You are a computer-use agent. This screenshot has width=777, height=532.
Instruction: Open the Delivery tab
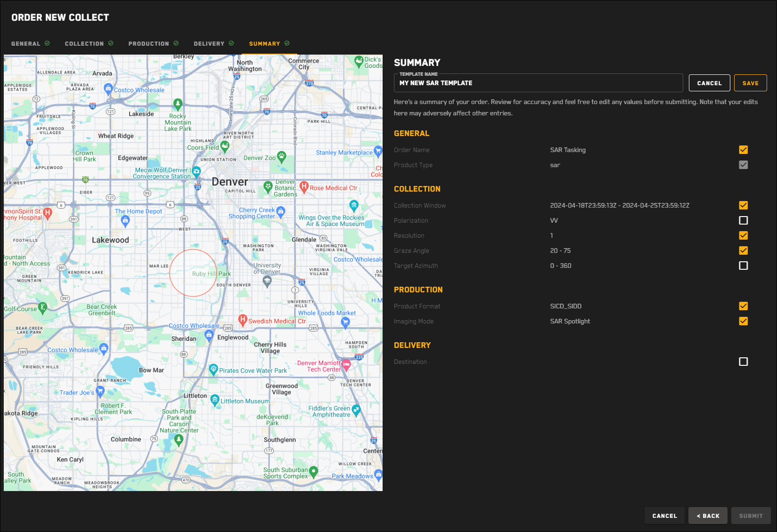click(x=209, y=44)
